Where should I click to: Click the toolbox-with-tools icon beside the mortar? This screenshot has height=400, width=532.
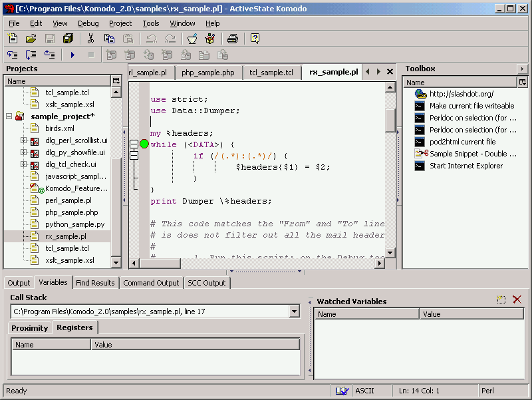click(x=210, y=39)
